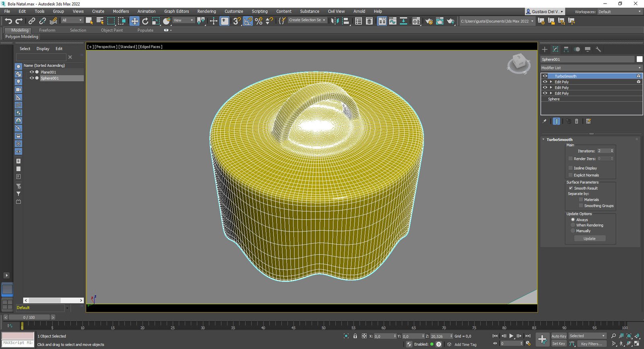Open the Create tab plus icon
This screenshot has height=349, width=644.
tap(545, 49)
